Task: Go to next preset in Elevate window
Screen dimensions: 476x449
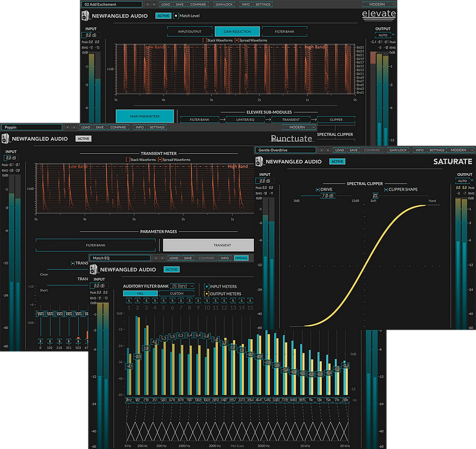Action: click(154, 5)
